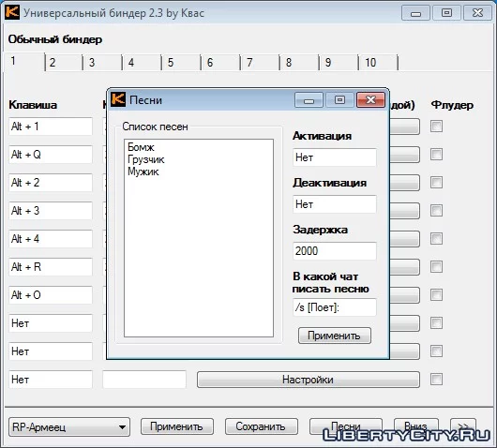This screenshot has width=497, height=448.
Task: Open the Настройки button in last row
Action: click(x=309, y=380)
